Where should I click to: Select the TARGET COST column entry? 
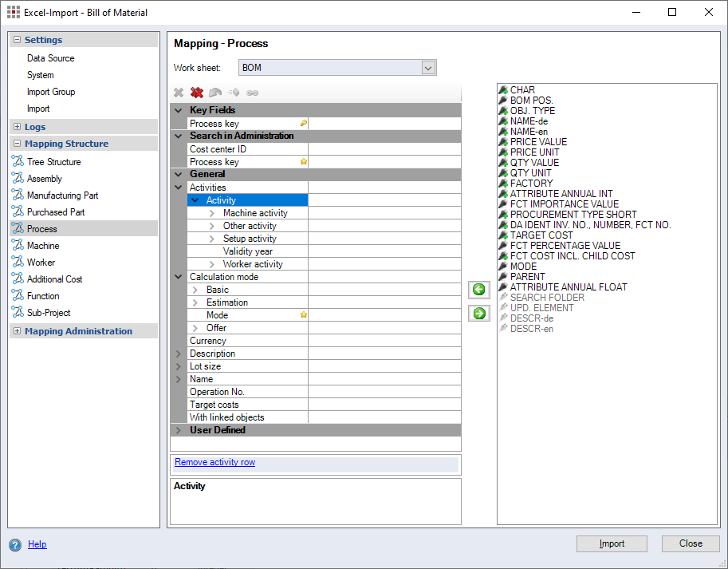(x=541, y=235)
